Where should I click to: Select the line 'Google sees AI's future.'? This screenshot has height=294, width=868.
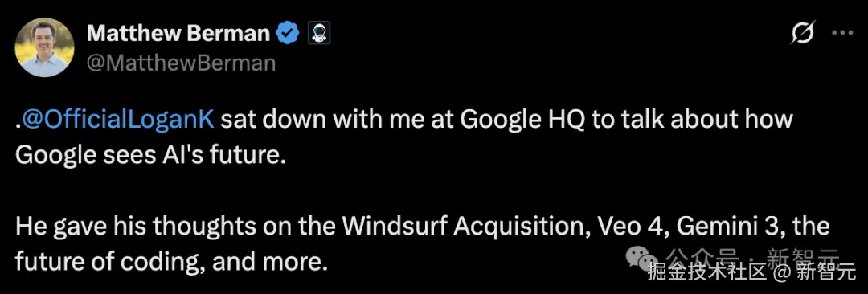[x=150, y=157]
